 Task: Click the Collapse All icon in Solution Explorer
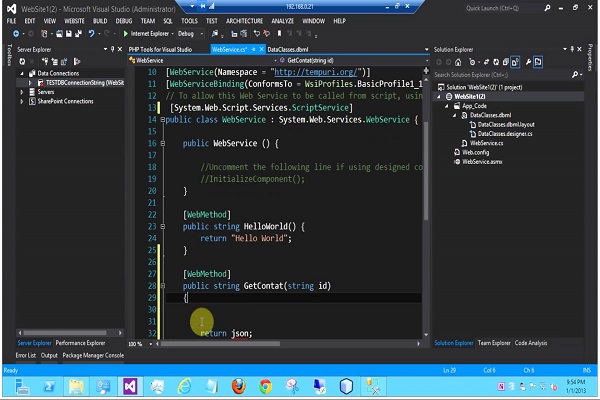tap(505, 62)
